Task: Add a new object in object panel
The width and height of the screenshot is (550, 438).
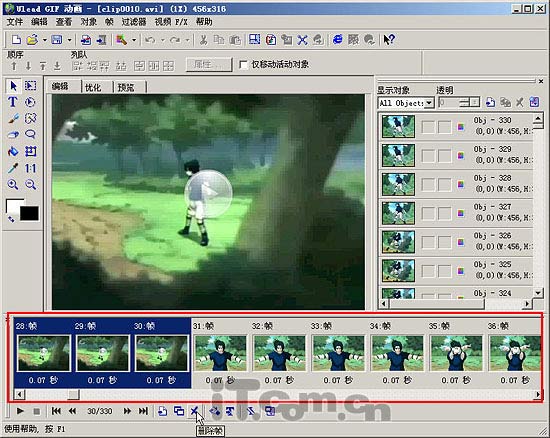Action: [490, 103]
